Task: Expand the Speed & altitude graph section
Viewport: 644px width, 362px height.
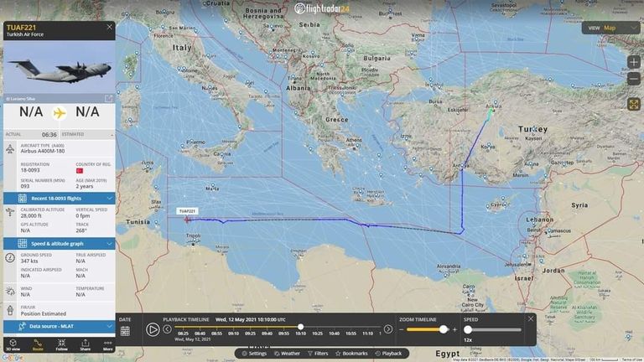Action: tap(60, 244)
